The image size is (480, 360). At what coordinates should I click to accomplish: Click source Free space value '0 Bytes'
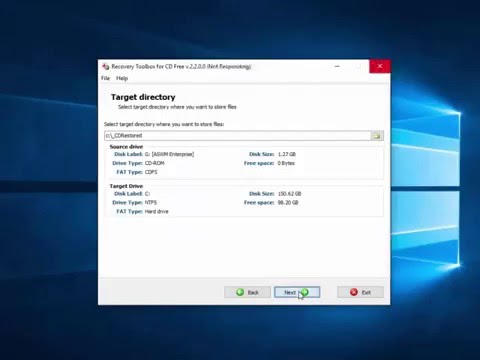pyautogui.click(x=286, y=163)
